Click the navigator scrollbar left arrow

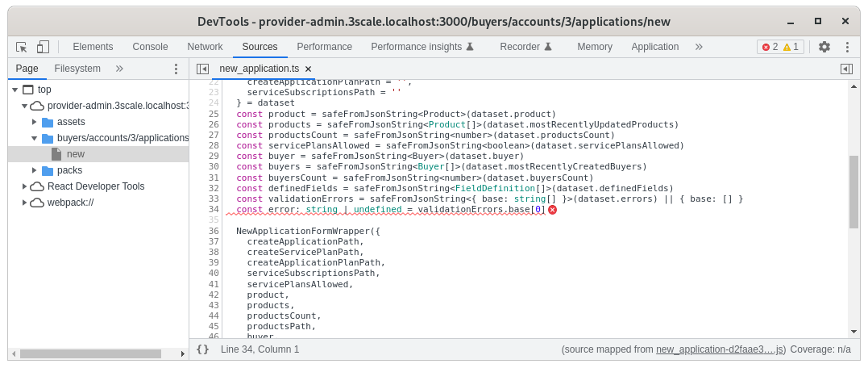click(13, 353)
